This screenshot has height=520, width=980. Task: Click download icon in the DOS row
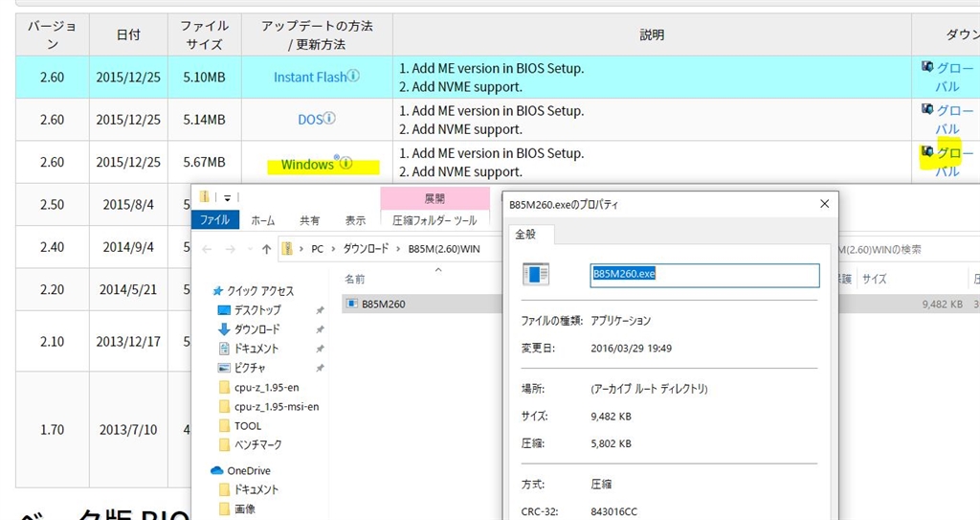(927, 109)
